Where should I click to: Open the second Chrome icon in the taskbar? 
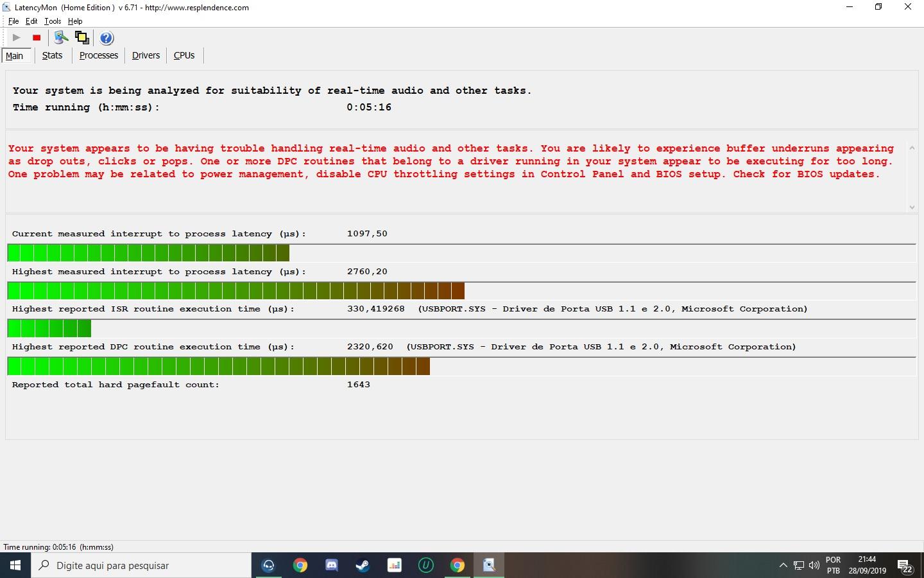coord(457,565)
